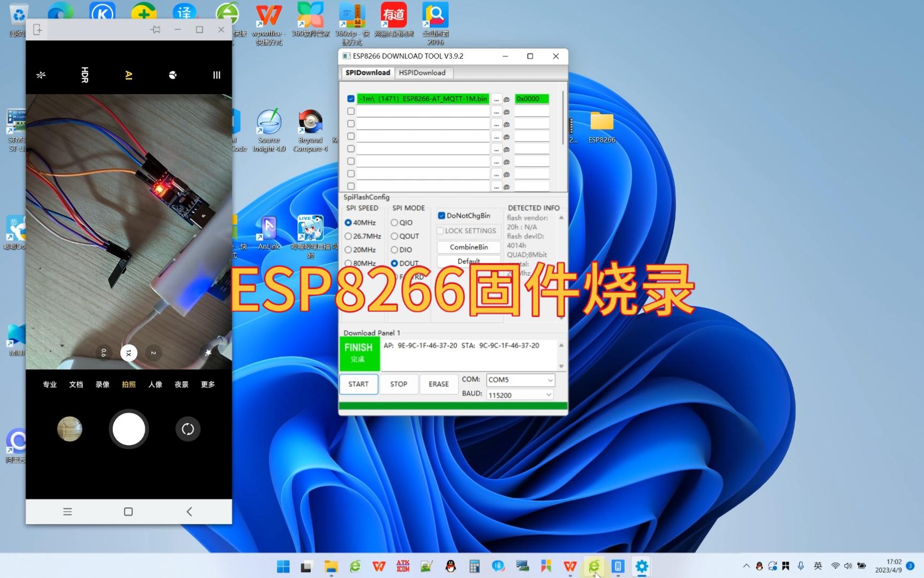Screen dimensions: 924x578
Task: Tap the phone home navigation button
Action: 128,512
